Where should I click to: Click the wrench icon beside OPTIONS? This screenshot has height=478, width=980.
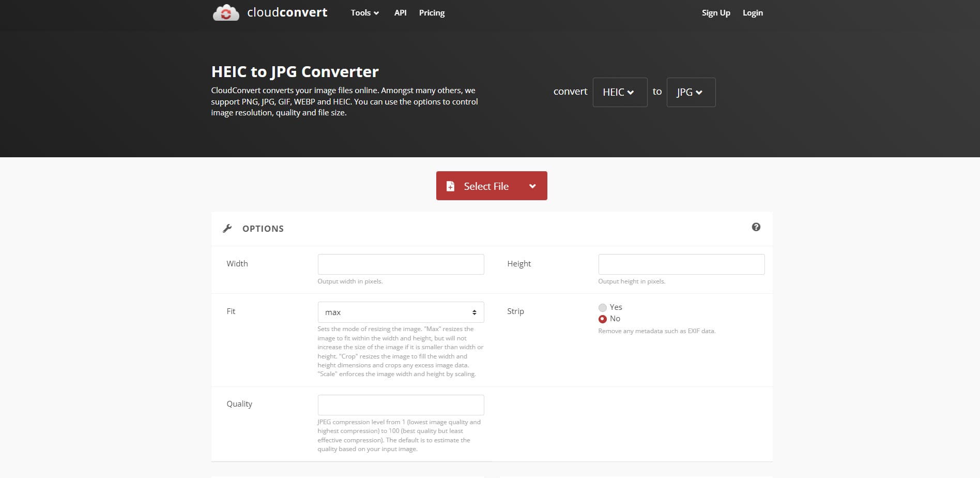click(x=227, y=229)
